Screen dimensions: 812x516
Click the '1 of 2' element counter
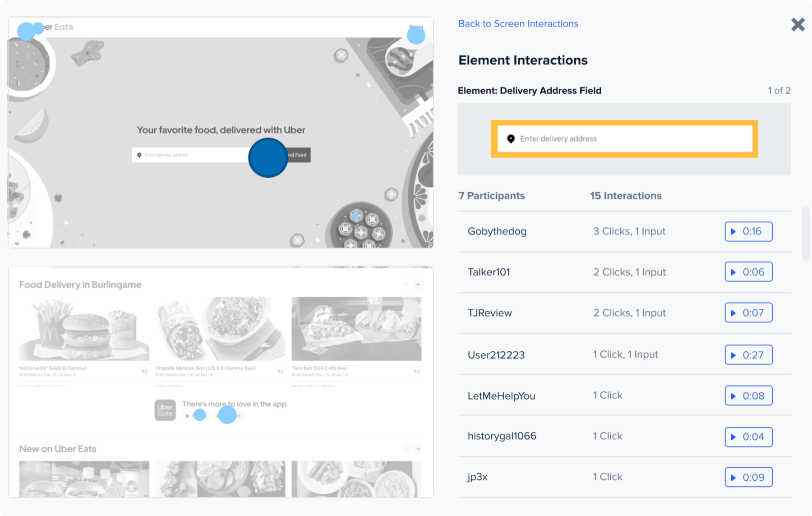[x=779, y=91]
